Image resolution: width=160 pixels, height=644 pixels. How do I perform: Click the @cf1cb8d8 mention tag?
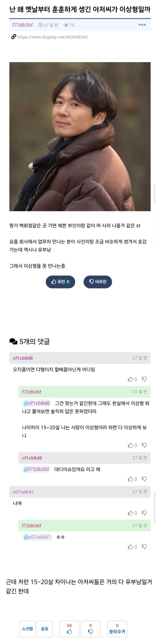click(x=36, y=403)
